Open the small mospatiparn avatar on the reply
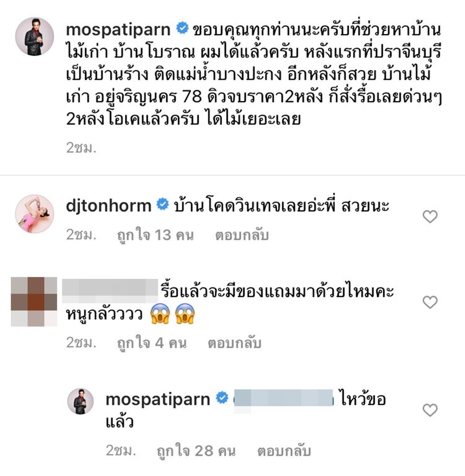 tap(80, 401)
